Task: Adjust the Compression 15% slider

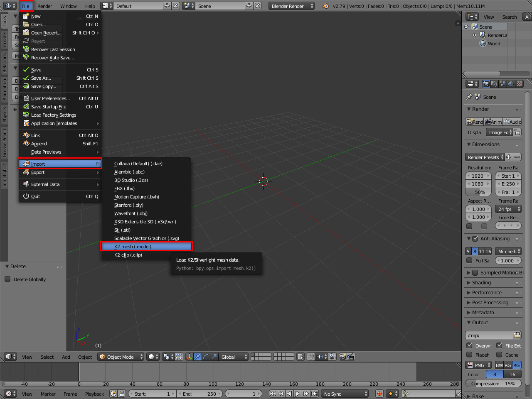Action: pos(493,384)
